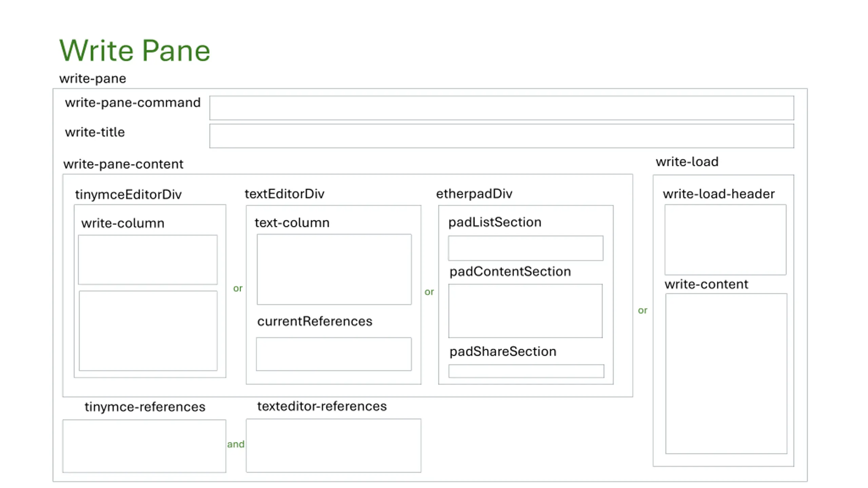Click the empty box under currentReferences
868x488 pixels.
point(334,354)
